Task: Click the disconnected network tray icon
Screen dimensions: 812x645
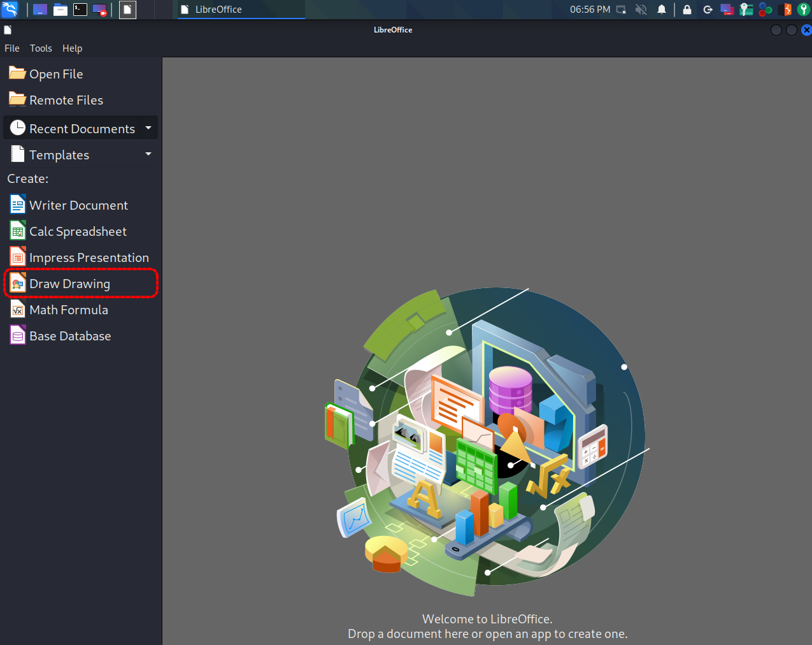Action: (622, 10)
